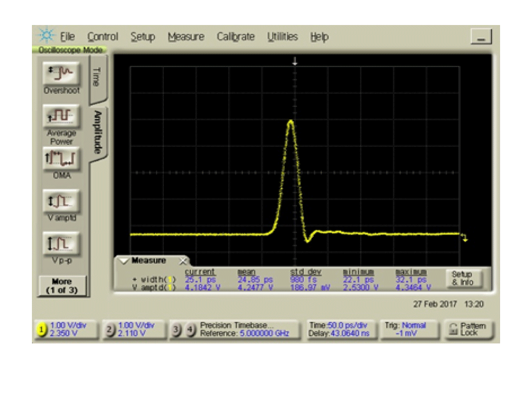The height and width of the screenshot is (399, 532).
Task: Open the Calibrate menu
Action: coord(236,37)
